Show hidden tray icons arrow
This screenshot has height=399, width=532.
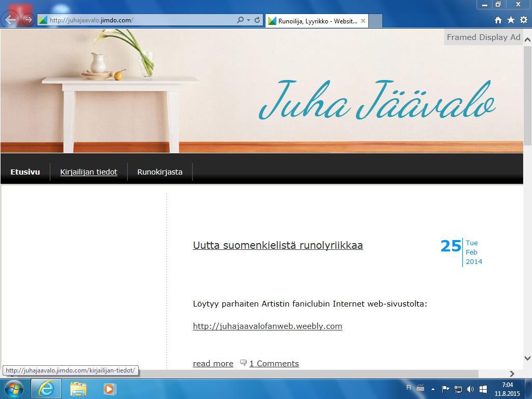pos(433,389)
